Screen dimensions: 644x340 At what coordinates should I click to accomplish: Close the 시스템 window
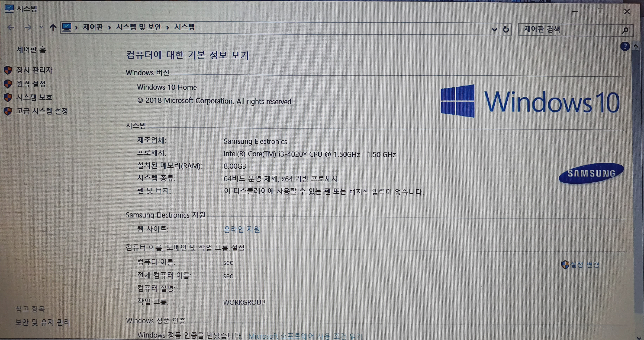coord(627,11)
